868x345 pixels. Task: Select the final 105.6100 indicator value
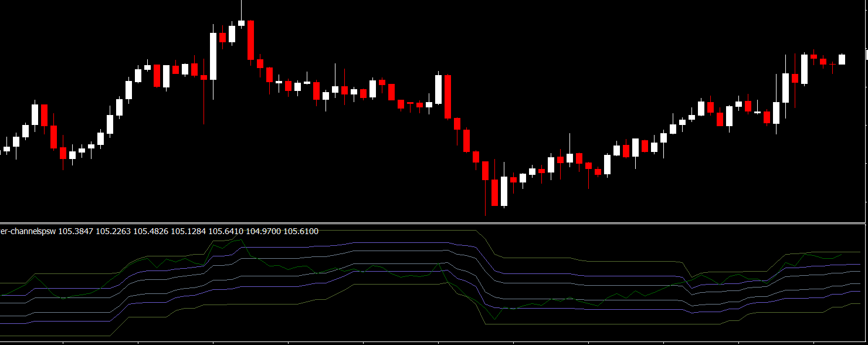(301, 231)
